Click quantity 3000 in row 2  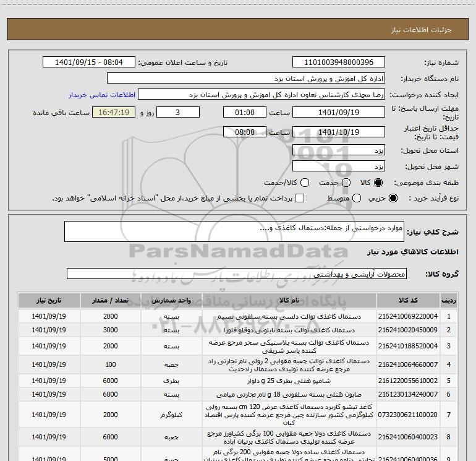[110, 330]
